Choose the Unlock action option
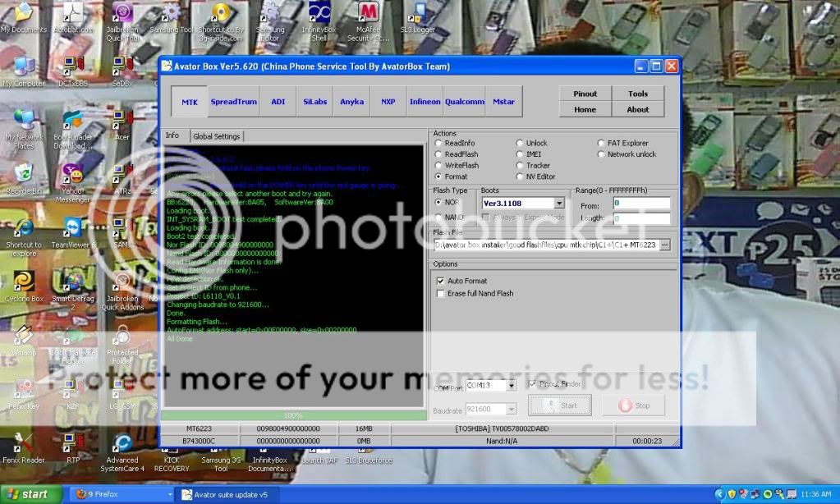 click(520, 143)
